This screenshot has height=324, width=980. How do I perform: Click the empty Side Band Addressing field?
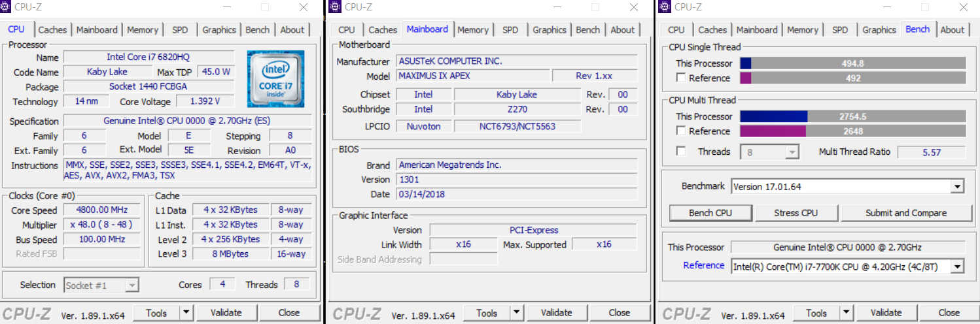[463, 259]
